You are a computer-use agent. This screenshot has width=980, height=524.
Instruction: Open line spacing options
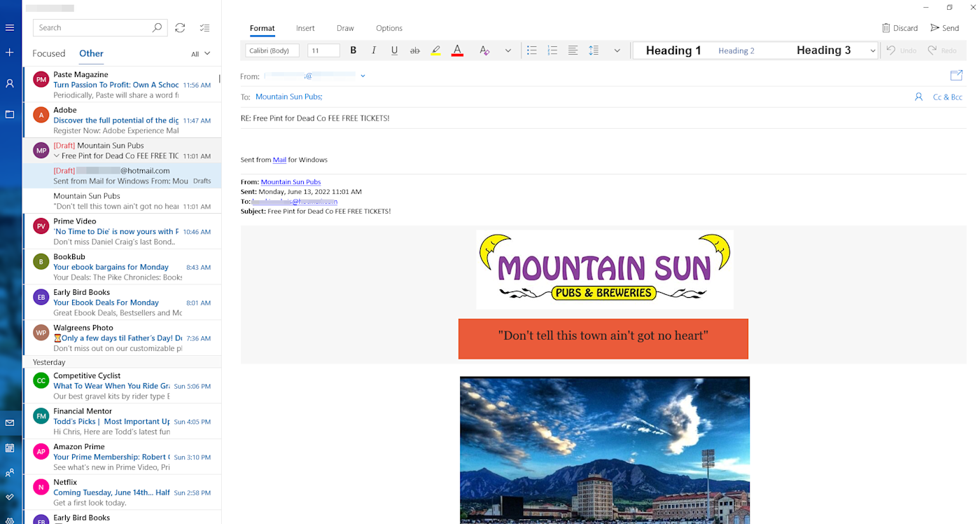(594, 50)
